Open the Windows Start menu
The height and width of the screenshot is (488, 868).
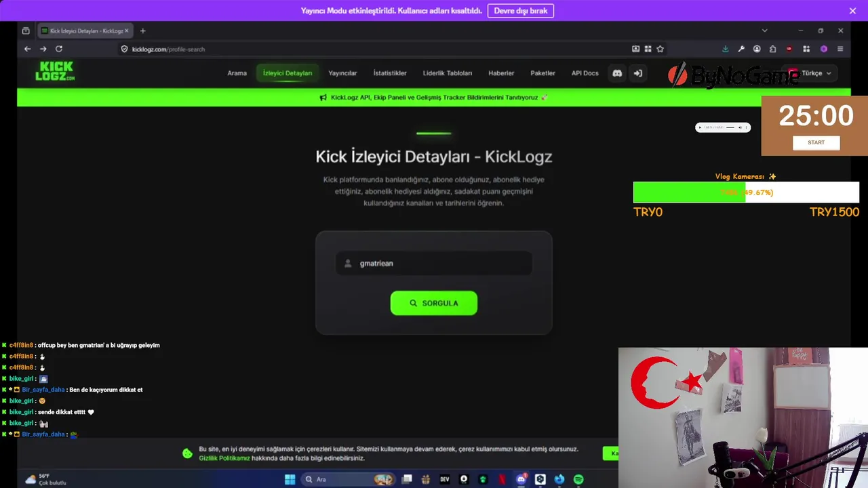pyautogui.click(x=290, y=479)
